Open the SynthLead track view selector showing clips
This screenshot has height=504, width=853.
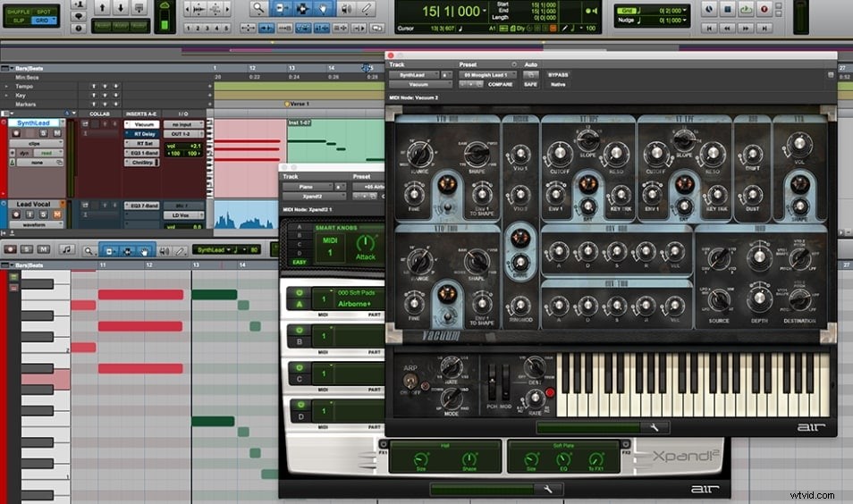[x=36, y=144]
